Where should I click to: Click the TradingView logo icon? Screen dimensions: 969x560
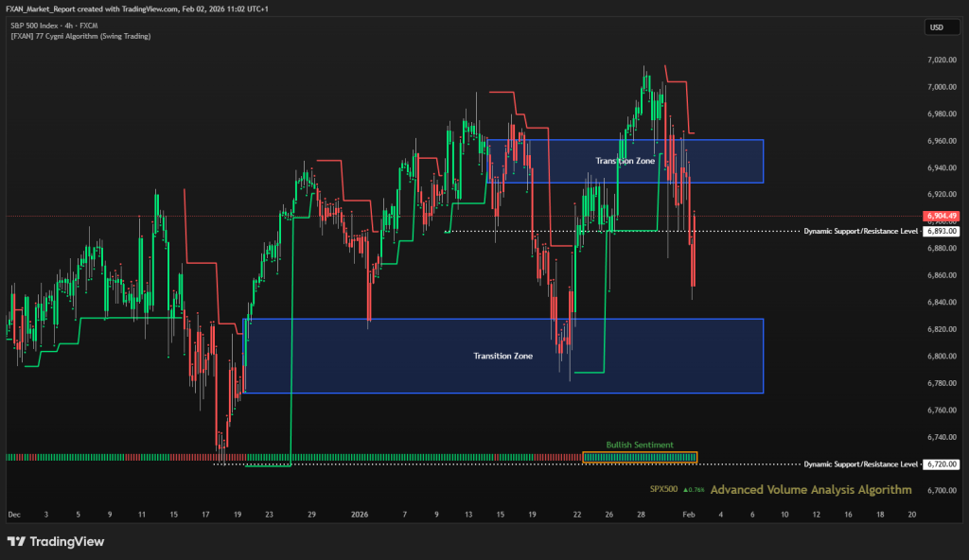point(17,542)
